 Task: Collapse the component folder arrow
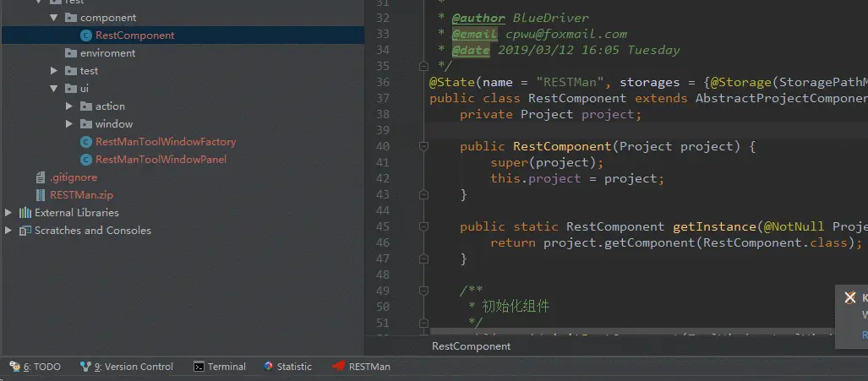(54, 18)
